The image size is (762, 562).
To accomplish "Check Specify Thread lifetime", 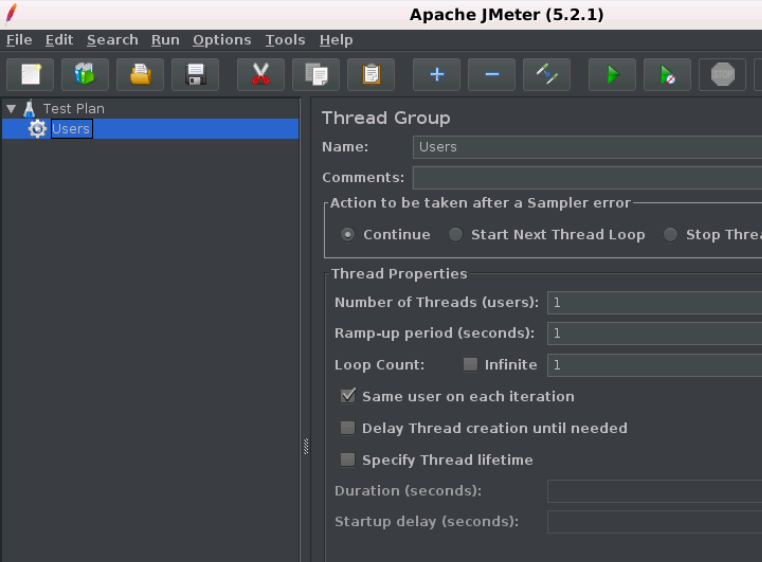I will tap(347, 459).
